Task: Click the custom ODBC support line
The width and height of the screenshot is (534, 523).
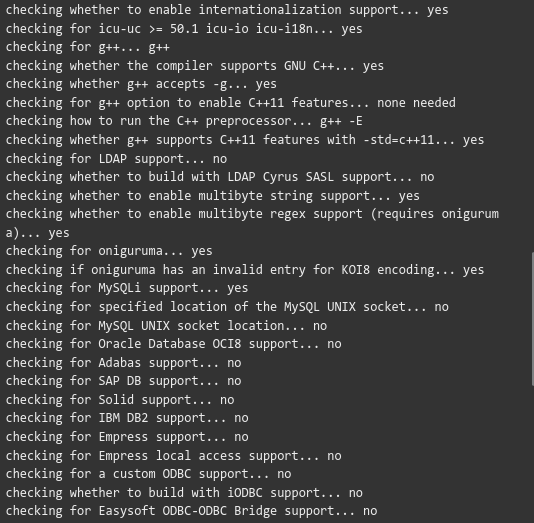Action: 148,474
